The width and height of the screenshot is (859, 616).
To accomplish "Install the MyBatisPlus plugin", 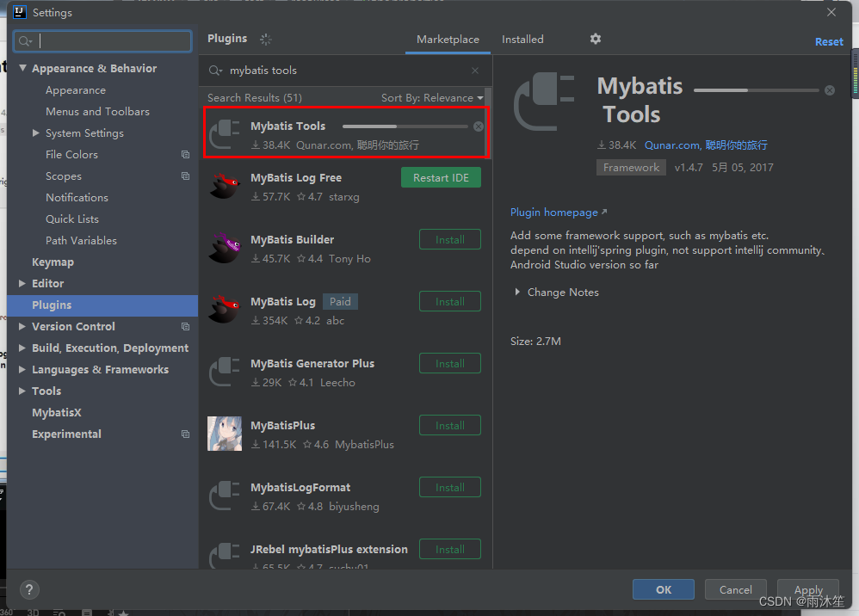I will [450, 425].
